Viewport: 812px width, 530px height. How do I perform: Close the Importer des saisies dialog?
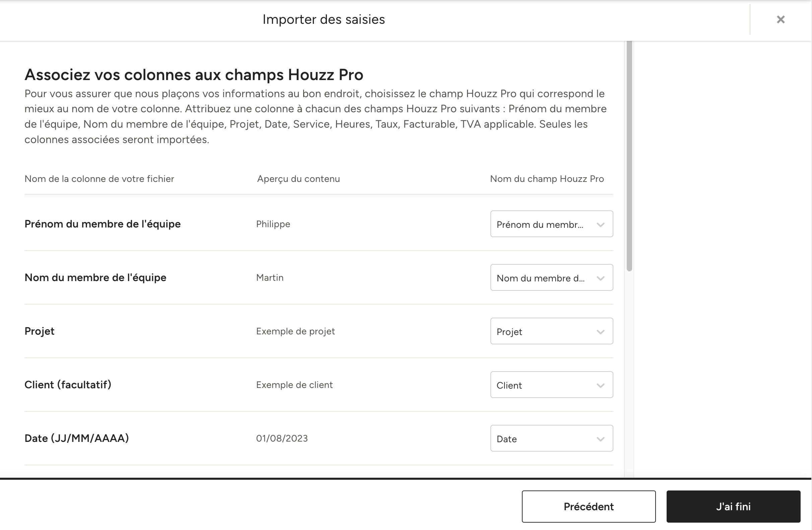(781, 19)
